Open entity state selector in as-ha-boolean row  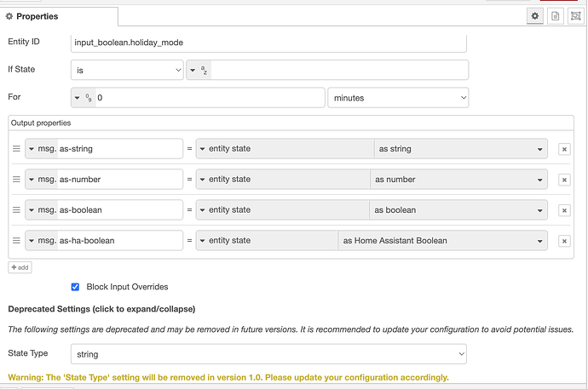[267, 241]
